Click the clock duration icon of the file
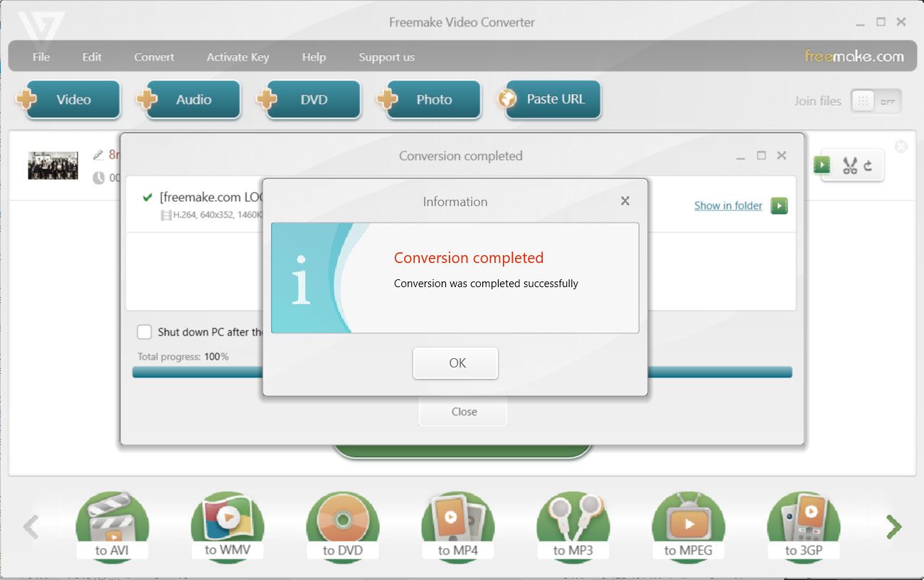Image resolution: width=924 pixels, height=580 pixels. (99, 178)
